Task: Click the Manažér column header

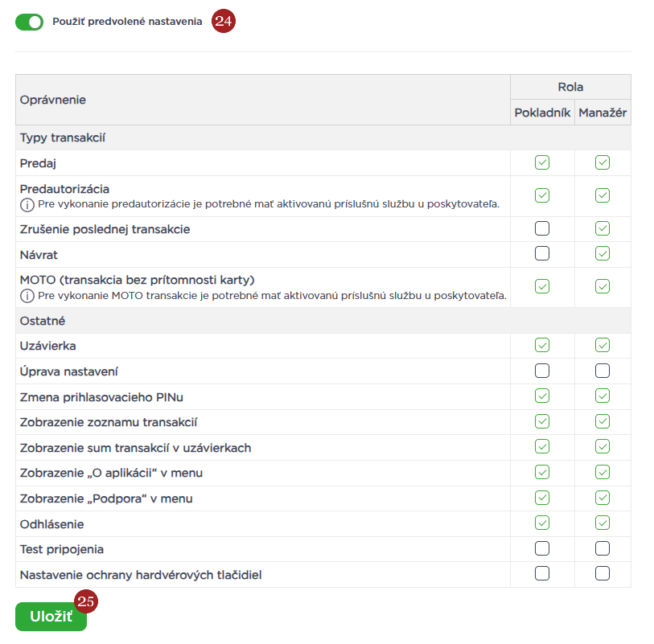Action: [603, 113]
